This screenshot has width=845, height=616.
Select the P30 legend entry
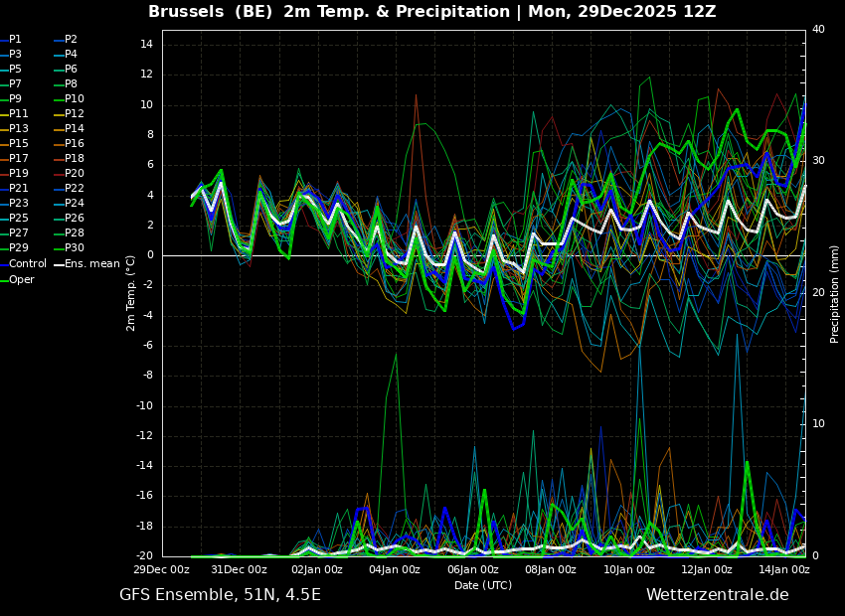click(x=70, y=247)
